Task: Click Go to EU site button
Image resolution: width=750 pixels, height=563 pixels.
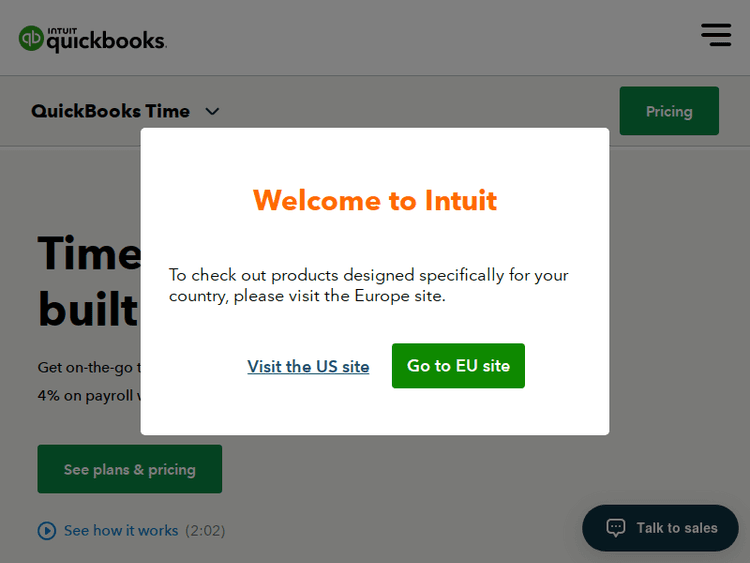Action: [x=458, y=366]
